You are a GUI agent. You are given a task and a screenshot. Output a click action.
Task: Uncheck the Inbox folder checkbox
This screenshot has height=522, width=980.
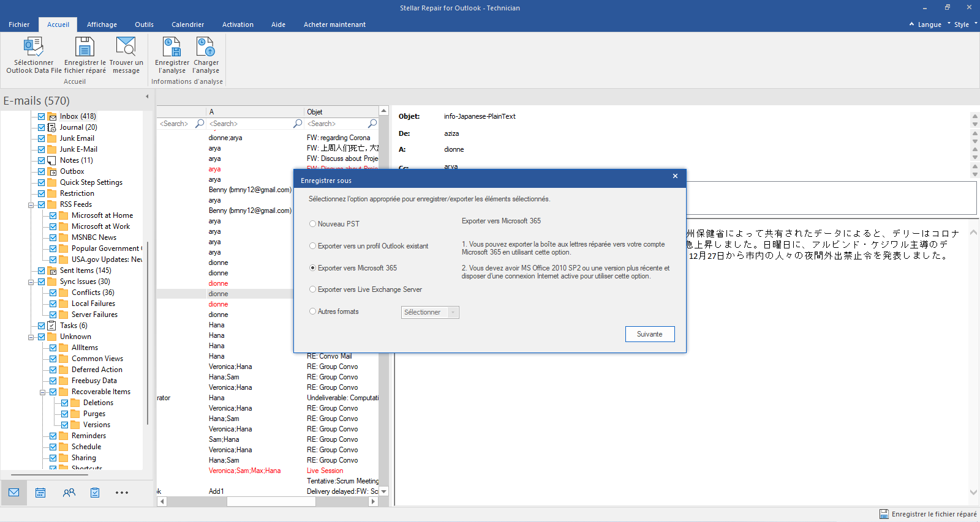click(x=41, y=116)
